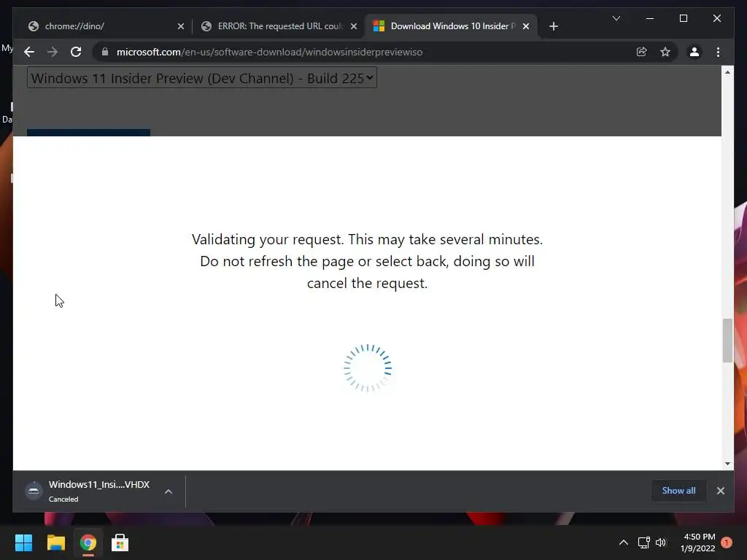Open network status in system tray
747x560 pixels.
click(643, 542)
